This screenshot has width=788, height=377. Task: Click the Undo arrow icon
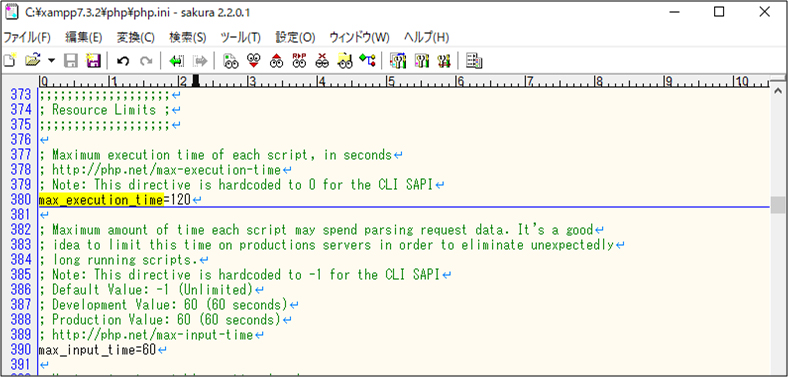(123, 61)
